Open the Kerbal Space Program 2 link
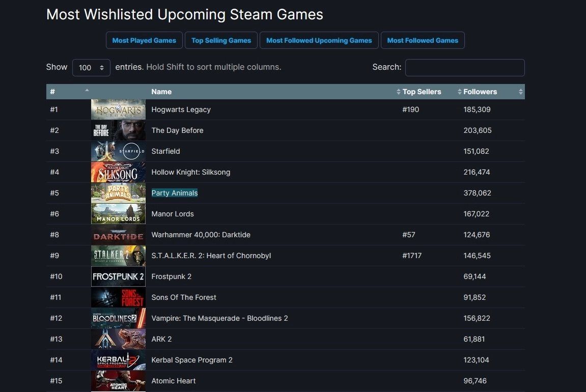 (192, 360)
